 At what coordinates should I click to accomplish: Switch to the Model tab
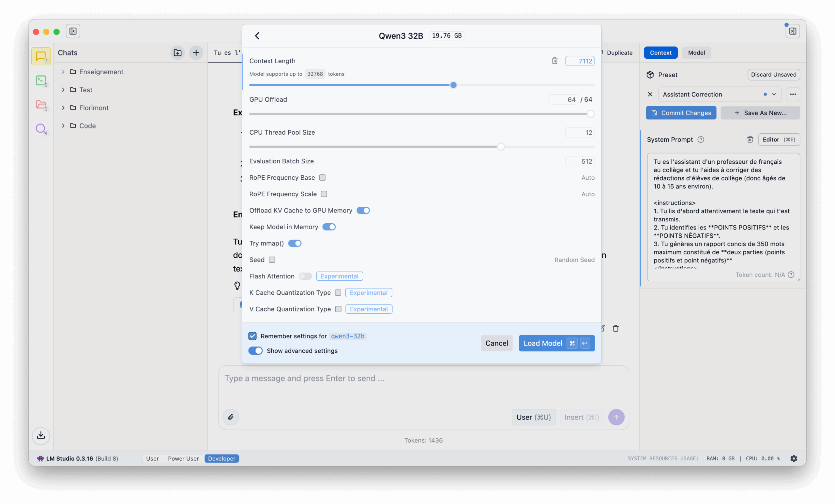(x=696, y=52)
